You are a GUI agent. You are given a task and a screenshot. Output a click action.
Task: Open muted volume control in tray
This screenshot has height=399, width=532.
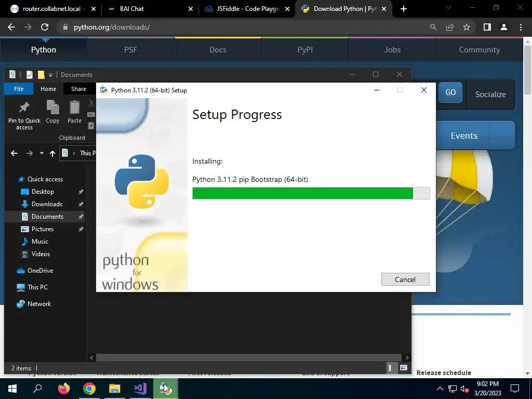(465, 389)
